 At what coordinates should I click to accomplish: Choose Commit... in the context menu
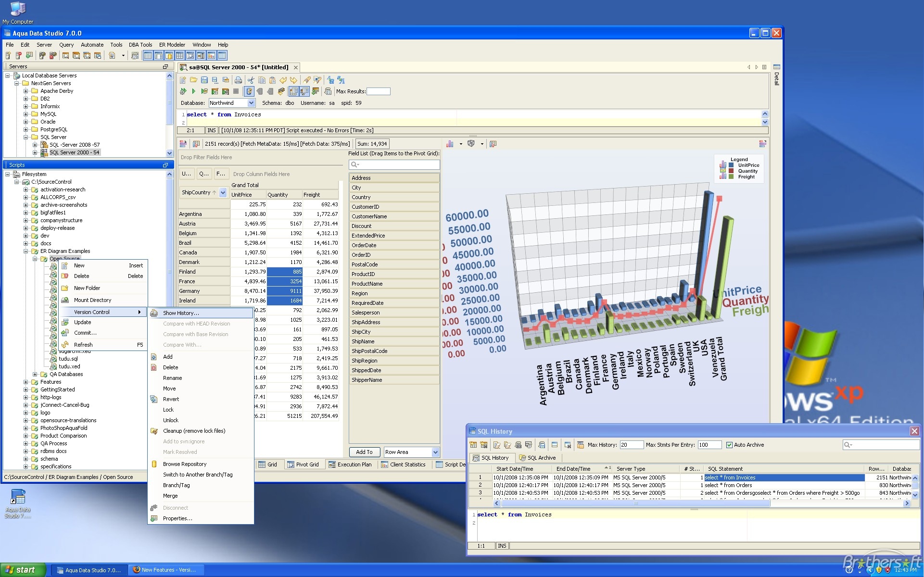click(85, 333)
